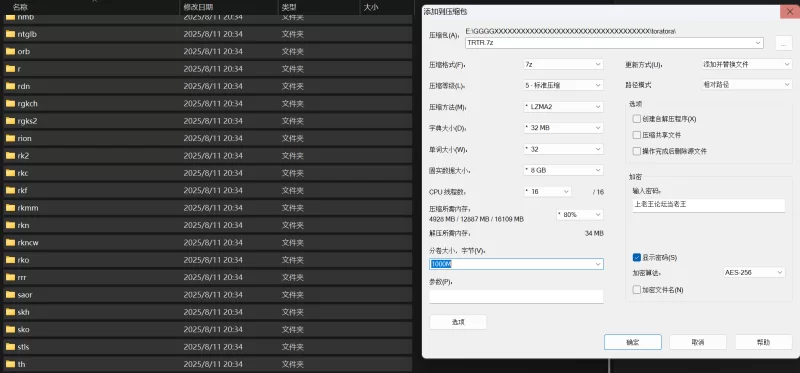Enable the 加密文件名(N) checkbox
Viewport: 800px width, 373px height.
click(636, 290)
